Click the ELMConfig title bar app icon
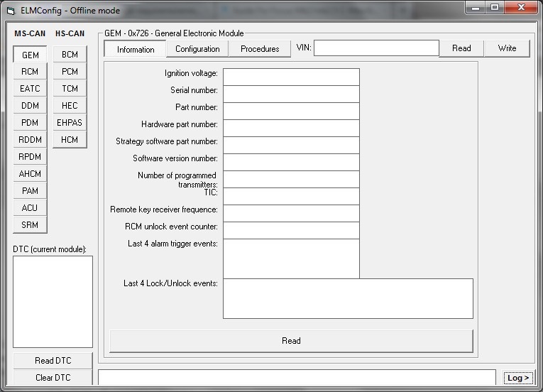 (11, 11)
